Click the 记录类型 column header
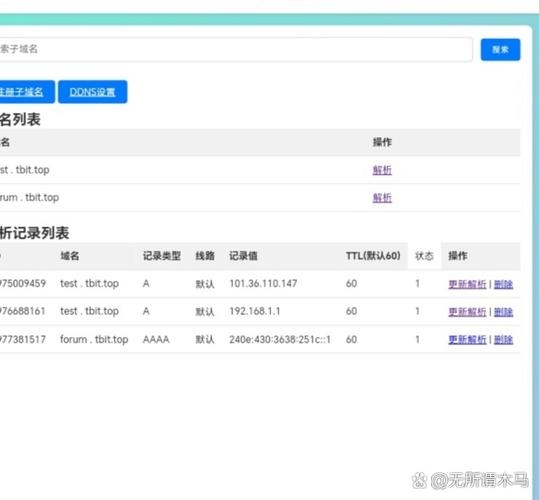The image size is (539, 500). coord(162,256)
